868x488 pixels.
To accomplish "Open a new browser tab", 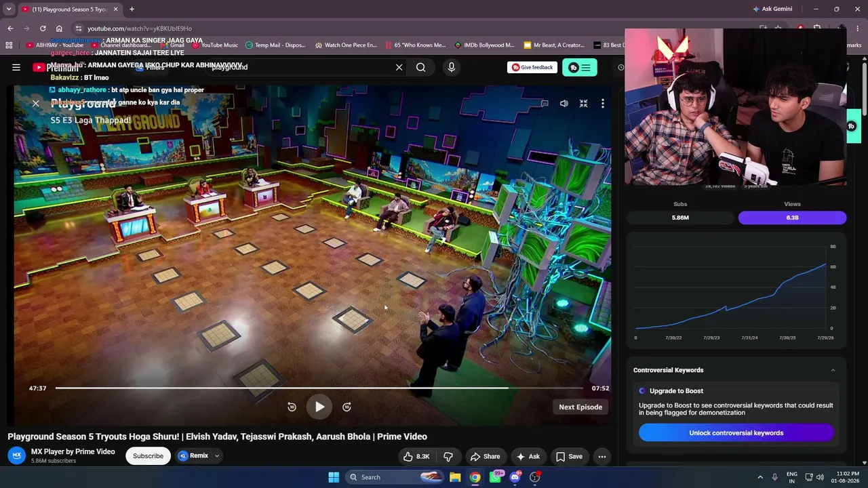I will click(132, 9).
